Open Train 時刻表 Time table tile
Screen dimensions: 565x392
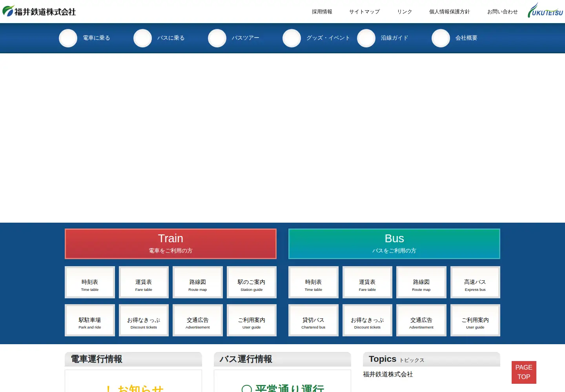click(x=90, y=282)
